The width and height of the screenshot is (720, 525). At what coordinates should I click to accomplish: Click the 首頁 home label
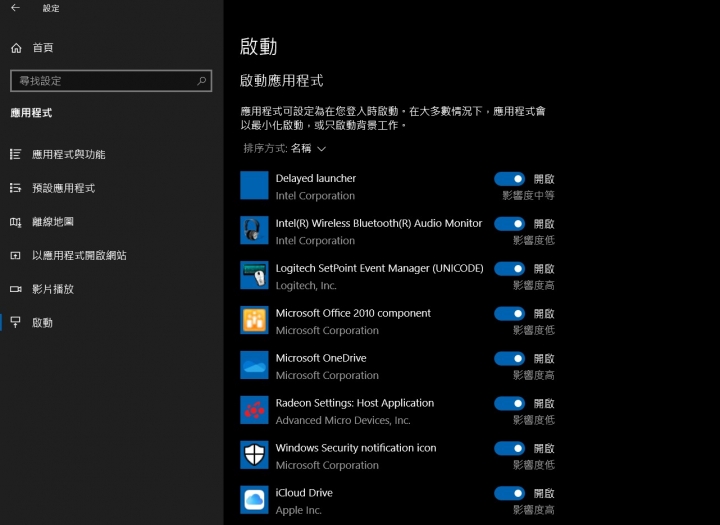coord(43,48)
